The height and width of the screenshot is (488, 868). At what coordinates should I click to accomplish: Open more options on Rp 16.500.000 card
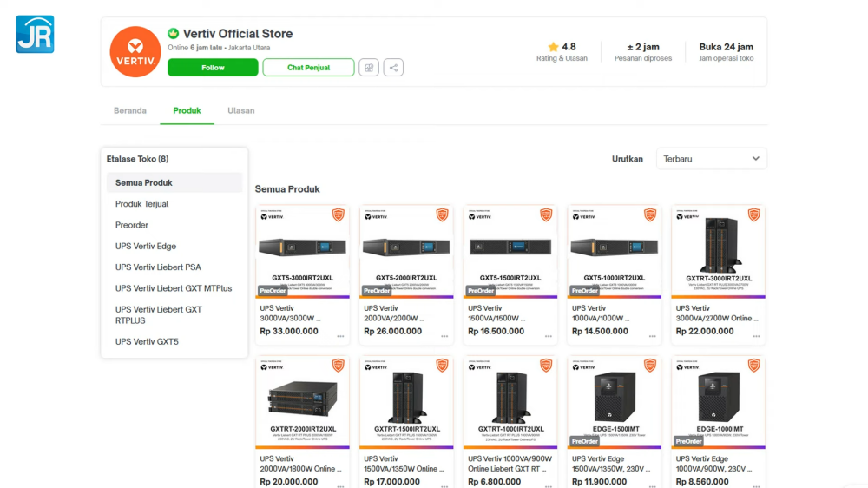[549, 336]
